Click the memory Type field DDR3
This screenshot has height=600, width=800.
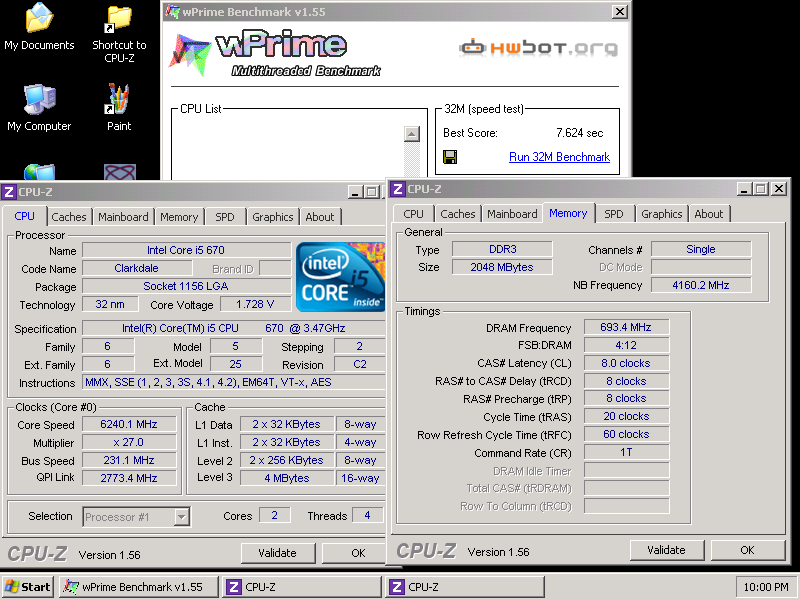pos(503,249)
